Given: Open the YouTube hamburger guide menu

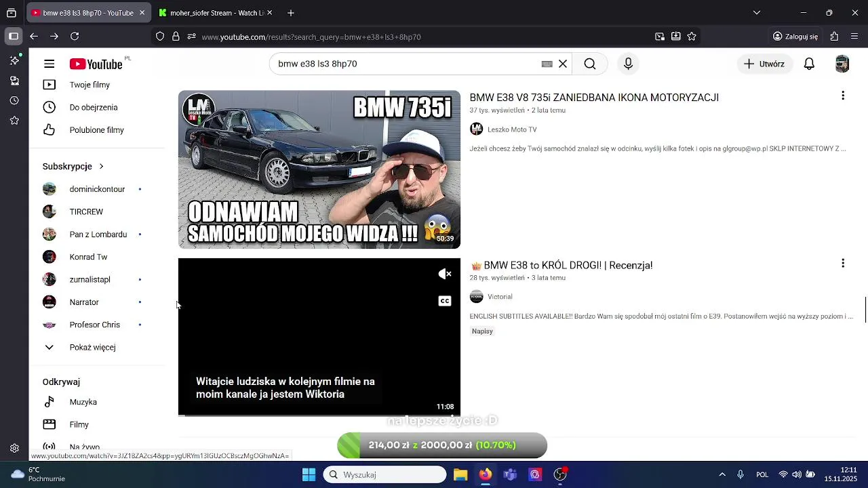Looking at the screenshot, I should tap(49, 64).
